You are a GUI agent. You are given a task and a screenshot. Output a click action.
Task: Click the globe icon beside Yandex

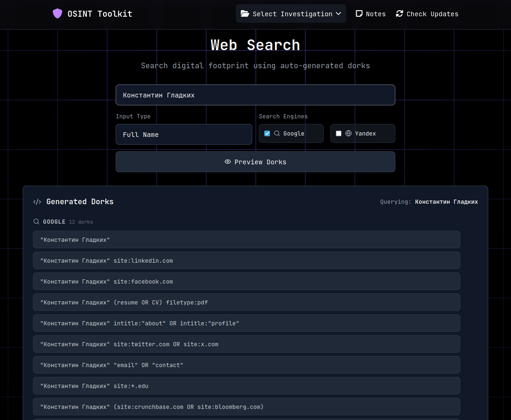348,133
